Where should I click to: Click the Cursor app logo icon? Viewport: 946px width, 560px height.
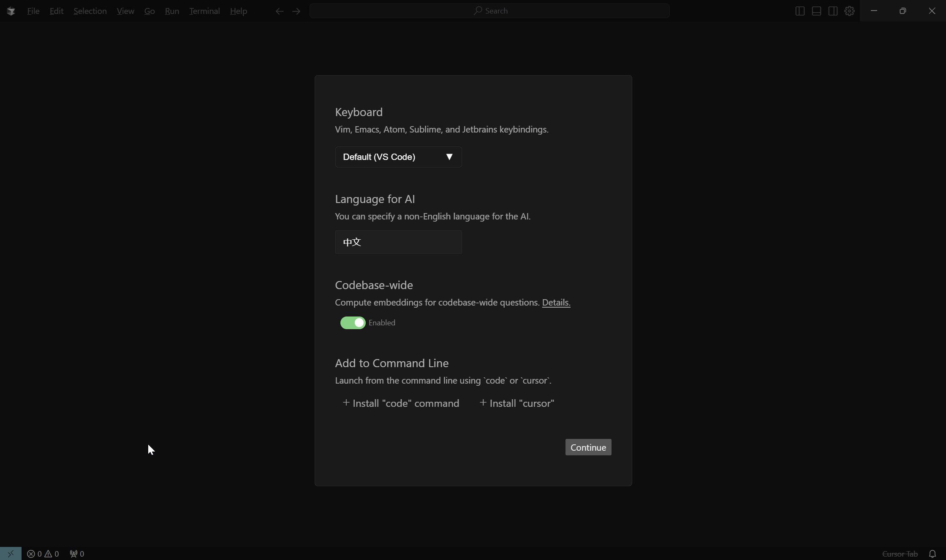coord(11,11)
